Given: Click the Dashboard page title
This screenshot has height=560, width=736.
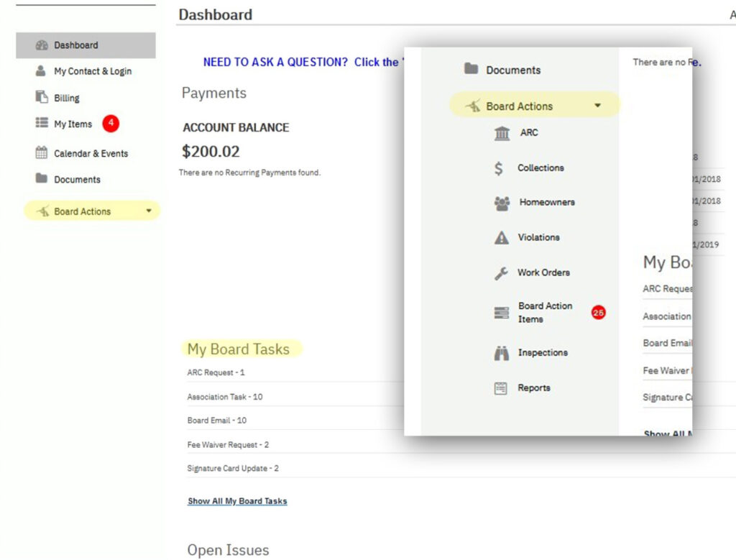Looking at the screenshot, I should tap(216, 14).
